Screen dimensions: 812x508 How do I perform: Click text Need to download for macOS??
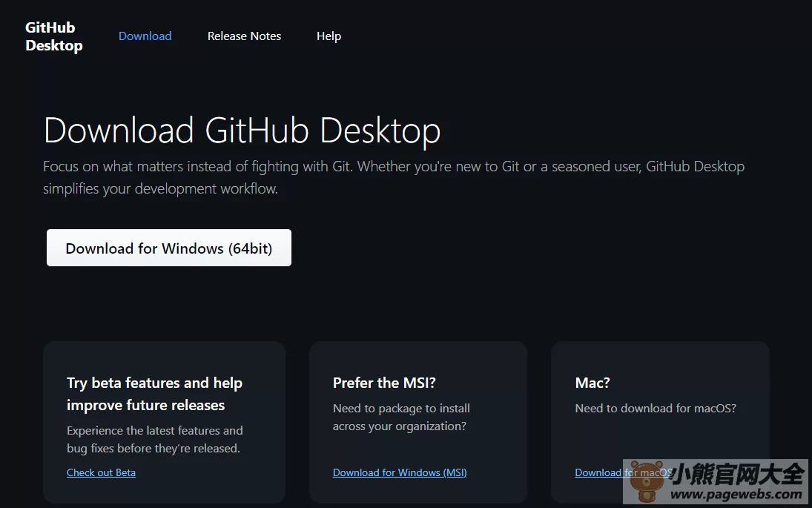coord(656,408)
